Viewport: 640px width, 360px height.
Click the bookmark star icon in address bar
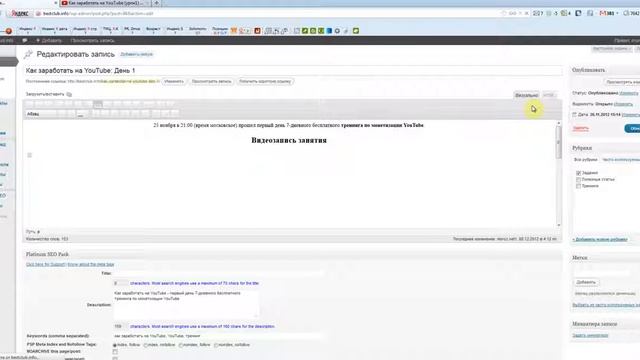tap(504, 13)
